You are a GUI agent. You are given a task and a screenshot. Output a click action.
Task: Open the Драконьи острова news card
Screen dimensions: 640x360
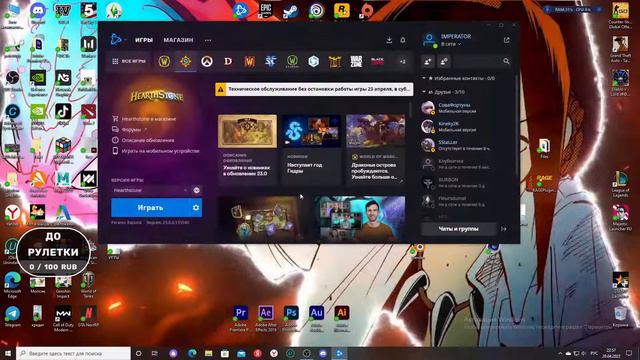[x=376, y=150]
